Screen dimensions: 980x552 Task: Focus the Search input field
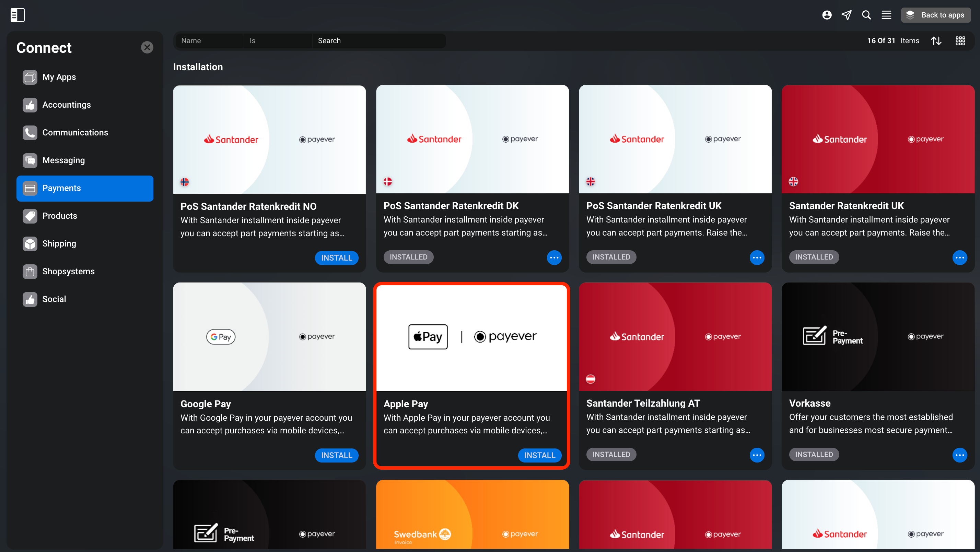click(379, 41)
